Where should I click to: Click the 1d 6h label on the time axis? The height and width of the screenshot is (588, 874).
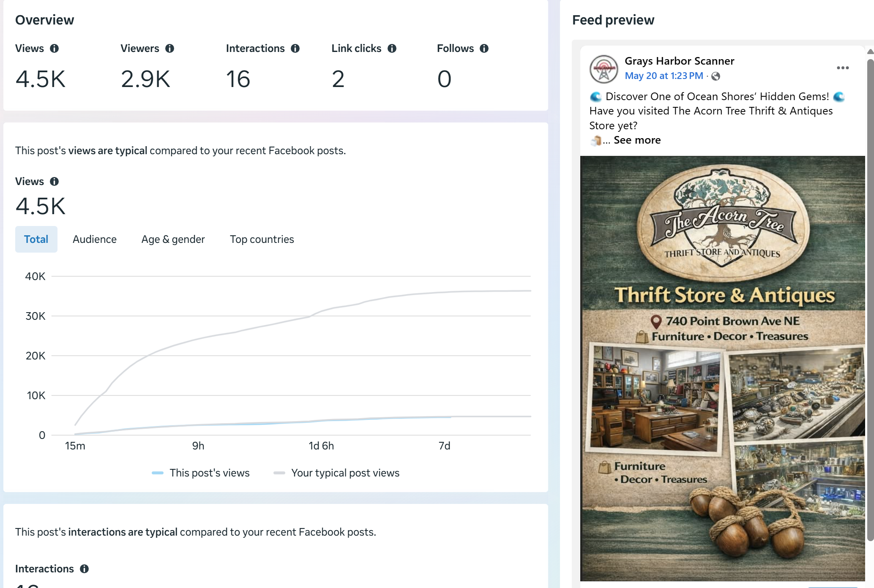pos(321,446)
